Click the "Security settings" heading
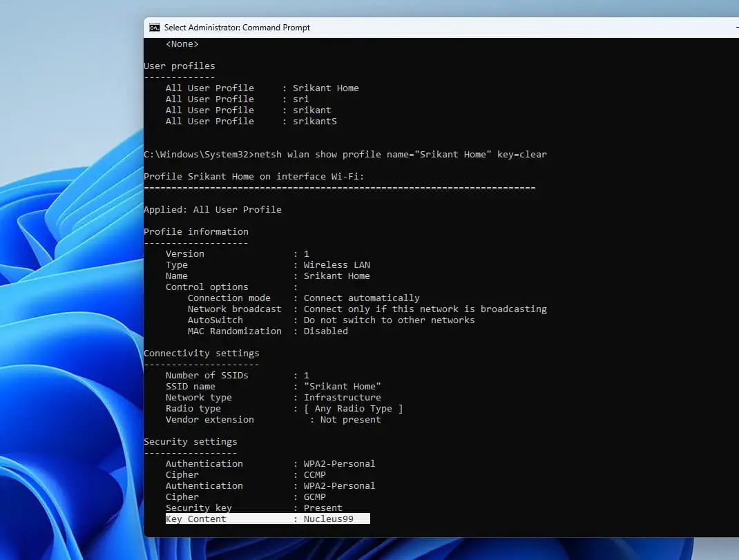The image size is (739, 560). pos(190,441)
